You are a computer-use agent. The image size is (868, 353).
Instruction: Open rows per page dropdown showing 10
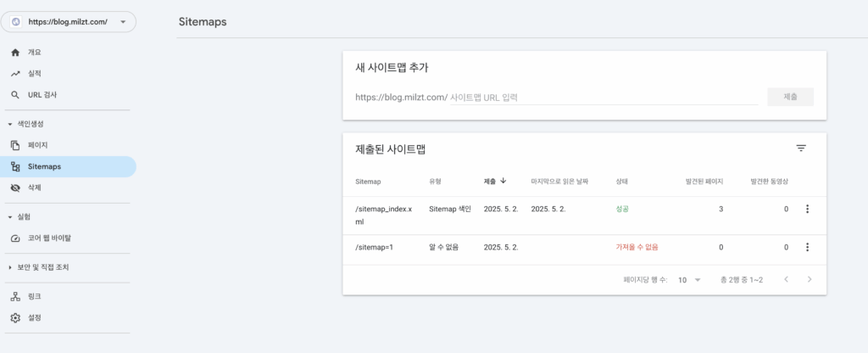[x=689, y=280]
